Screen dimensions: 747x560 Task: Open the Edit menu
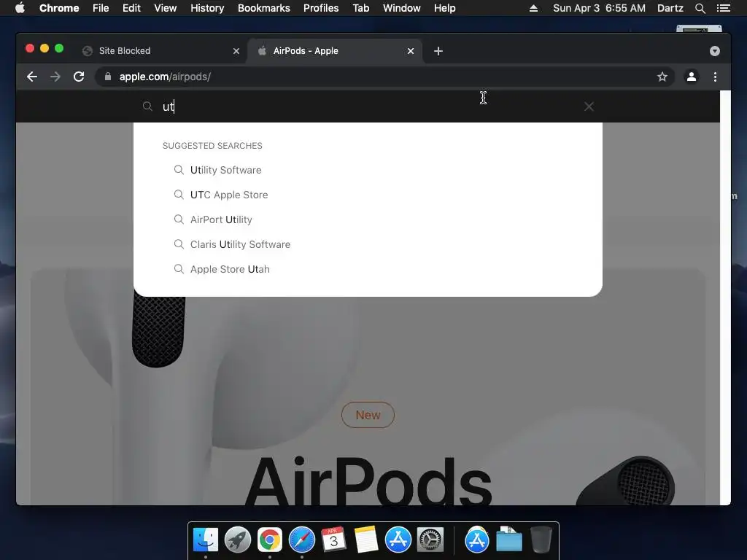tap(131, 8)
